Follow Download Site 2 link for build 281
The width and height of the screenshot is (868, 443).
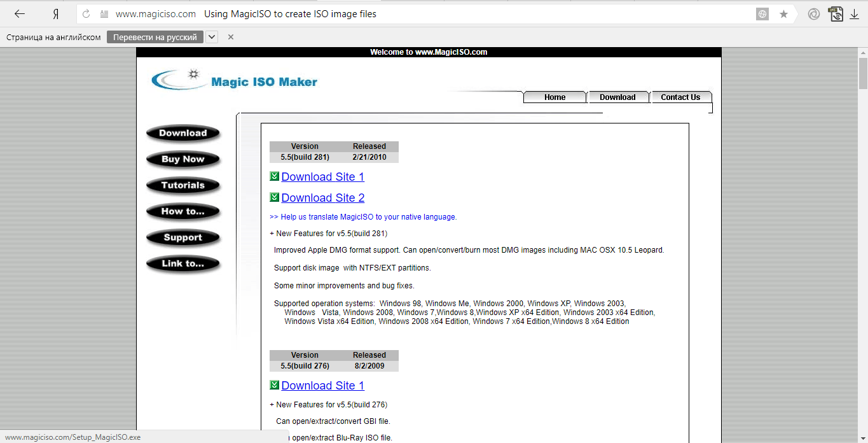323,198
